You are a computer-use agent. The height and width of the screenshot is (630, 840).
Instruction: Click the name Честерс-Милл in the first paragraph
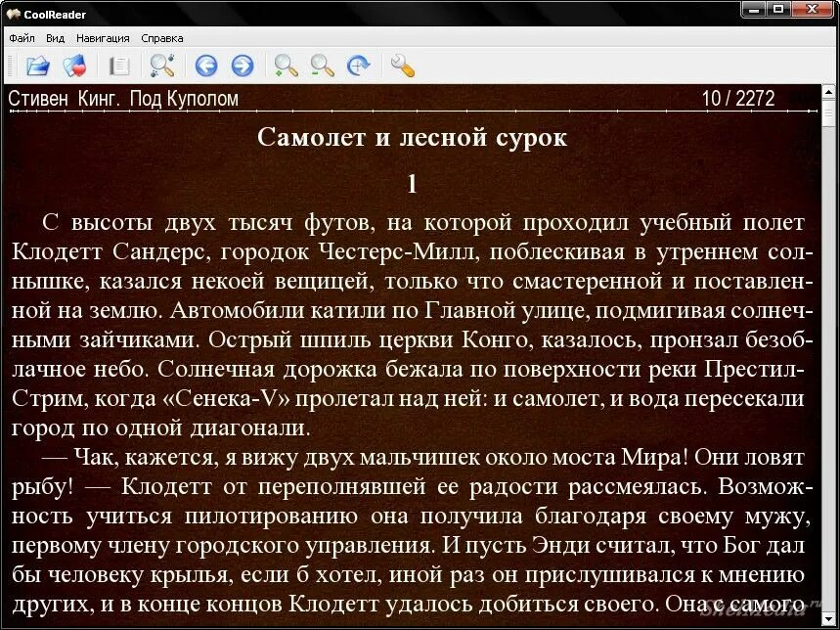(397, 251)
